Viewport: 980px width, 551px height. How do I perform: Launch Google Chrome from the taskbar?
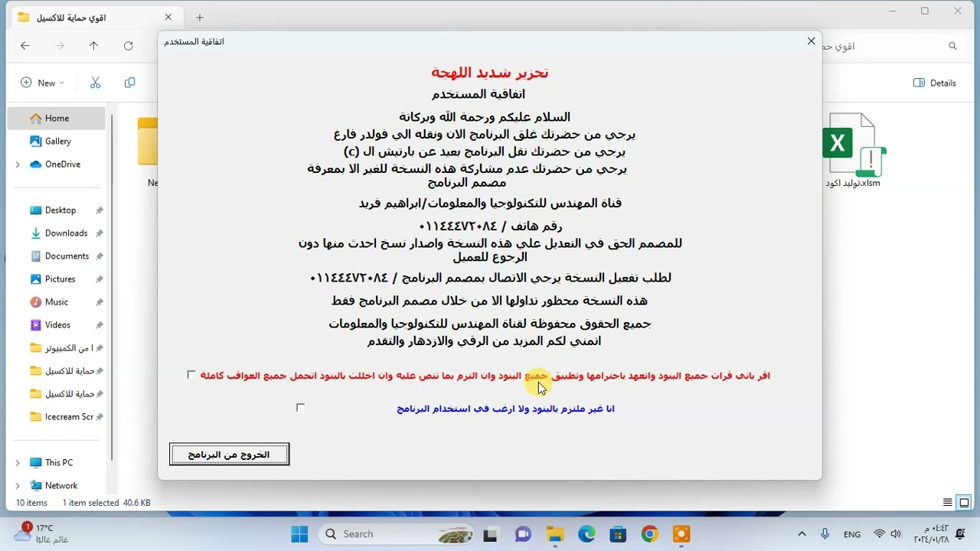click(649, 533)
